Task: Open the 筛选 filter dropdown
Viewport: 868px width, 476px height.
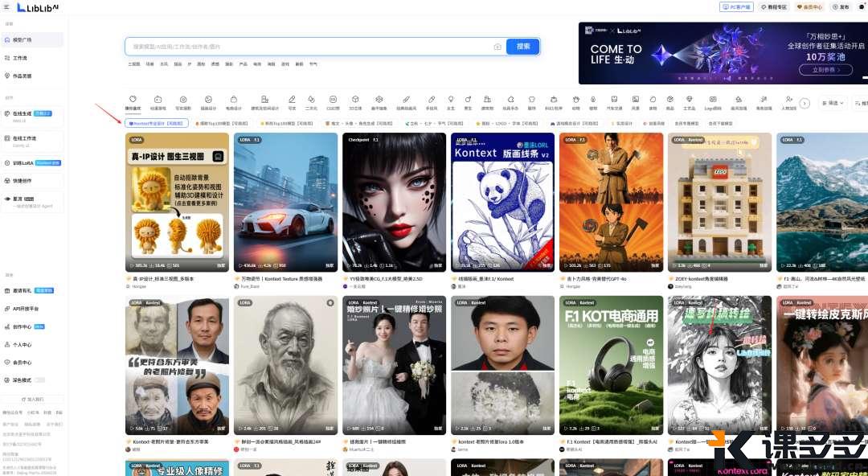Action: pos(833,103)
